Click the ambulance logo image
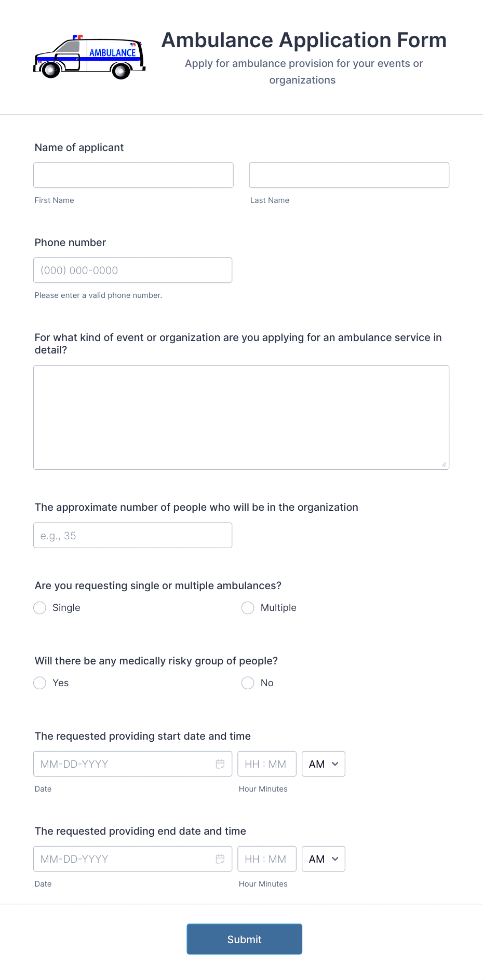The height and width of the screenshot is (980, 483). tap(89, 56)
